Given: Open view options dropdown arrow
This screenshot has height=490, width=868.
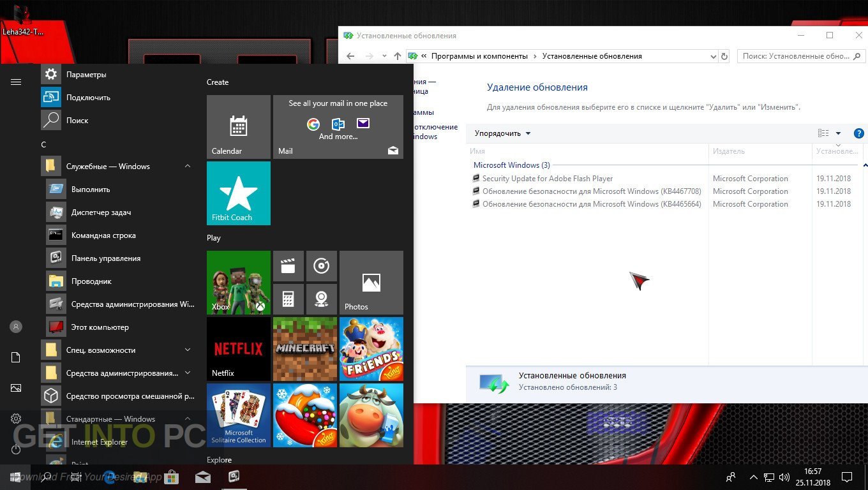Looking at the screenshot, I should (x=838, y=133).
